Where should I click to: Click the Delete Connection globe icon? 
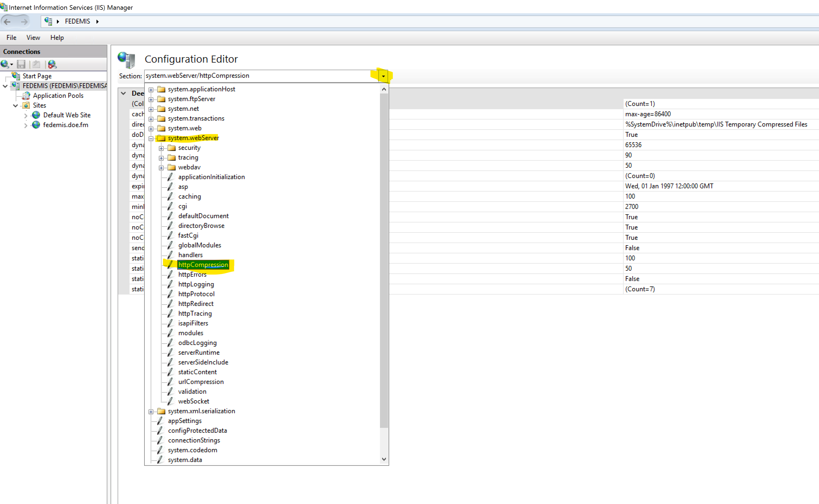tap(52, 64)
